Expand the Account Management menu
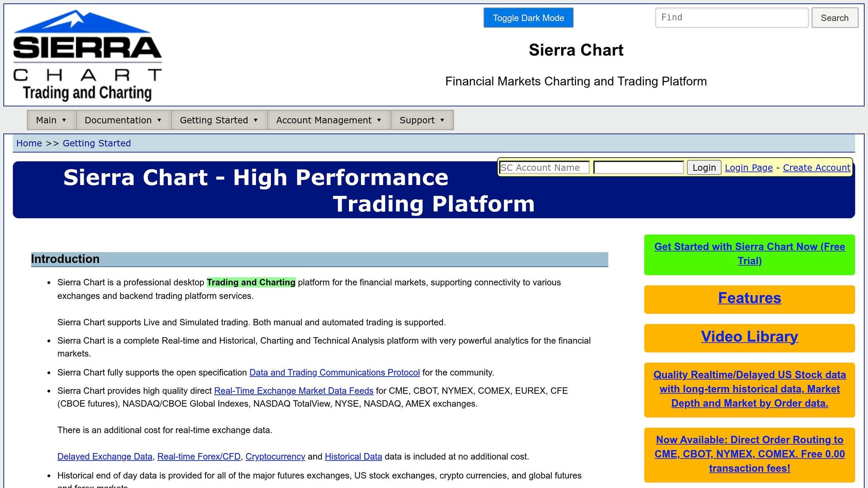Screen dimensions: 868x488 point(328,120)
